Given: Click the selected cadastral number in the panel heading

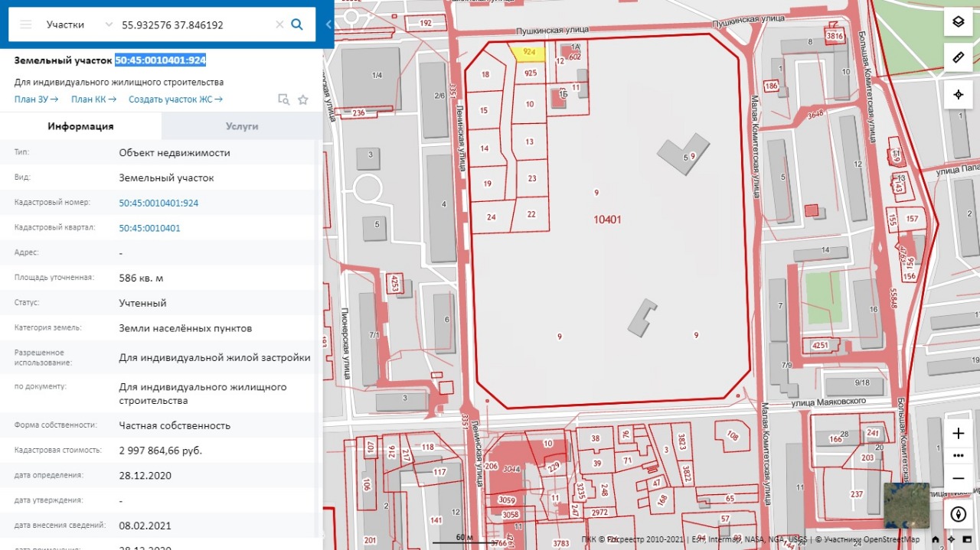Looking at the screenshot, I should point(160,60).
